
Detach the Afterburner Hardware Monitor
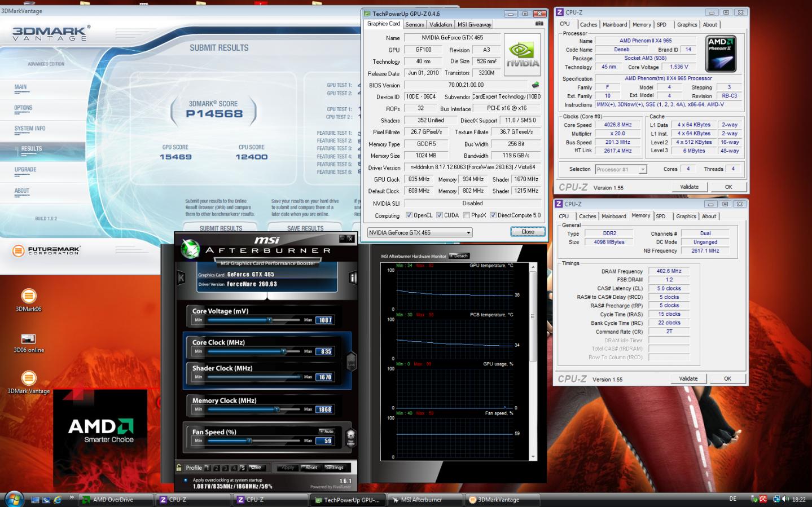(460, 256)
